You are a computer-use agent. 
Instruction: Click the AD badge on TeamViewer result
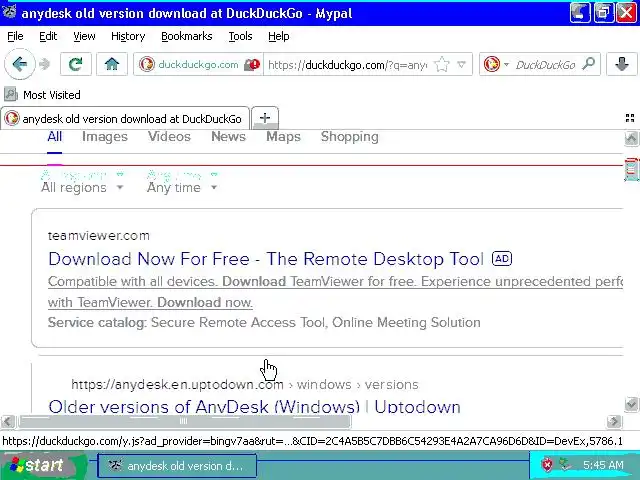(502, 259)
